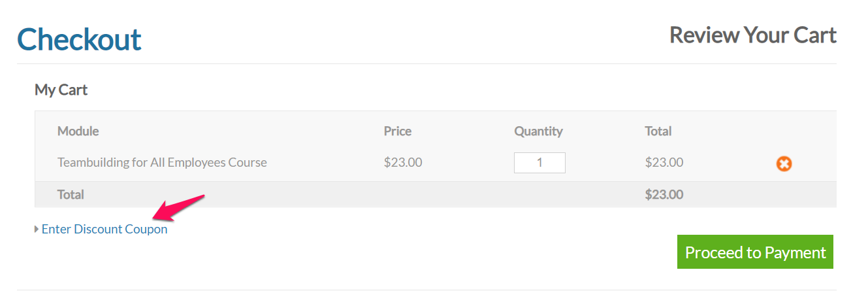
Task: Click the $23.00 unit price cell
Action: 403,162
